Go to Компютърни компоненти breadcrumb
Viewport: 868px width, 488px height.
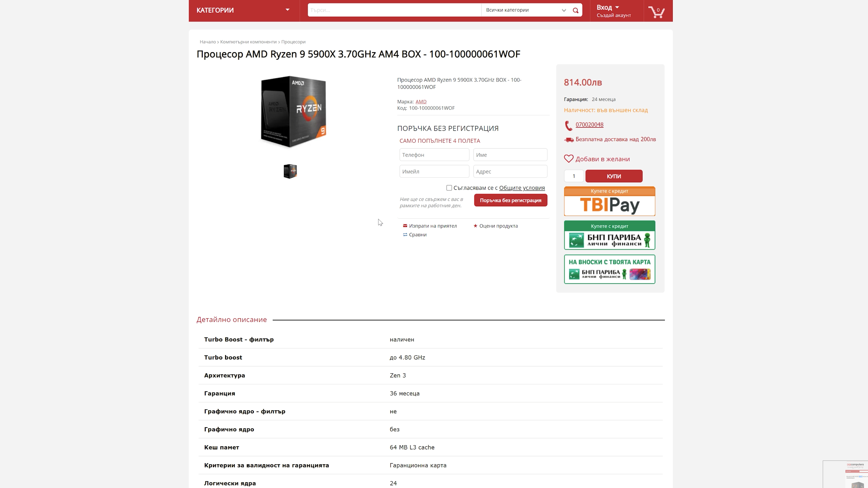pos(248,42)
